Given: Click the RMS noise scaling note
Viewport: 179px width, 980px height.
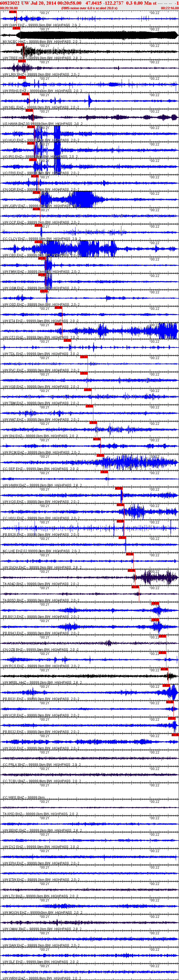Looking at the screenshot, I should tap(89, 8).
